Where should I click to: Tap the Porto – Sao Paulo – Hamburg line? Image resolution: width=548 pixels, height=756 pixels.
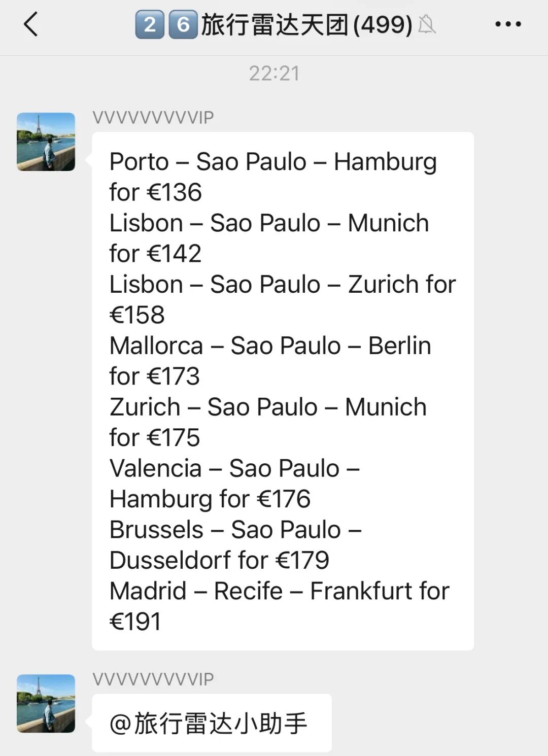tap(273, 162)
